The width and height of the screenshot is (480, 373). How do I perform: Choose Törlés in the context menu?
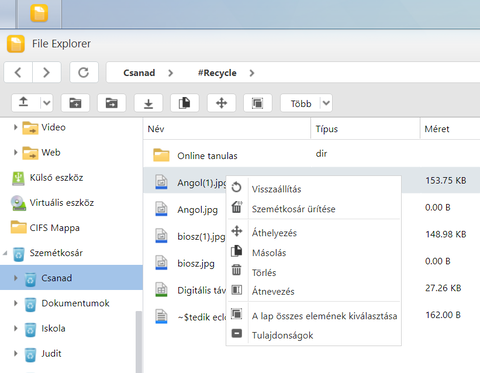313,272
